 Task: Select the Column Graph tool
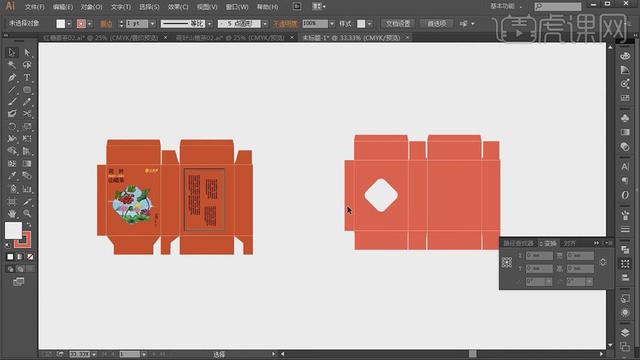pos(27,189)
